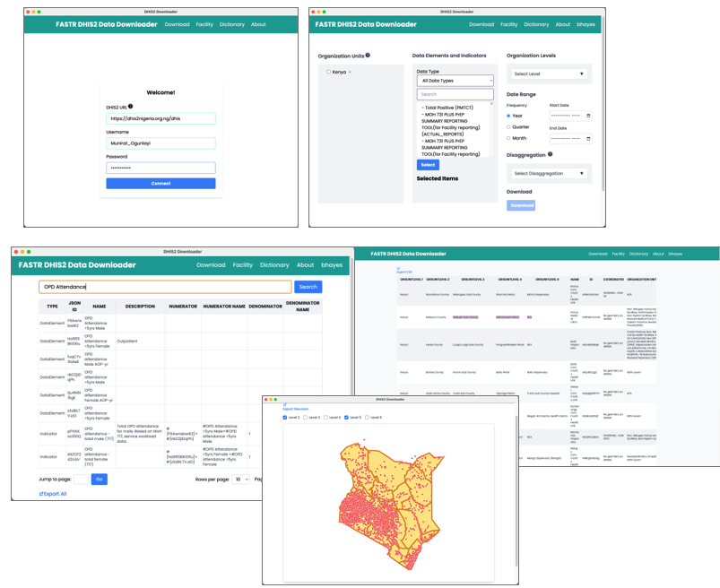Open Download menu in the login window

[x=177, y=24]
